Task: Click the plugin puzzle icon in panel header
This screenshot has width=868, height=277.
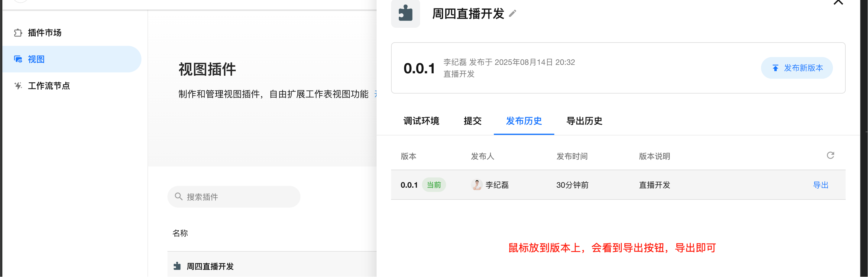Action: point(405,14)
